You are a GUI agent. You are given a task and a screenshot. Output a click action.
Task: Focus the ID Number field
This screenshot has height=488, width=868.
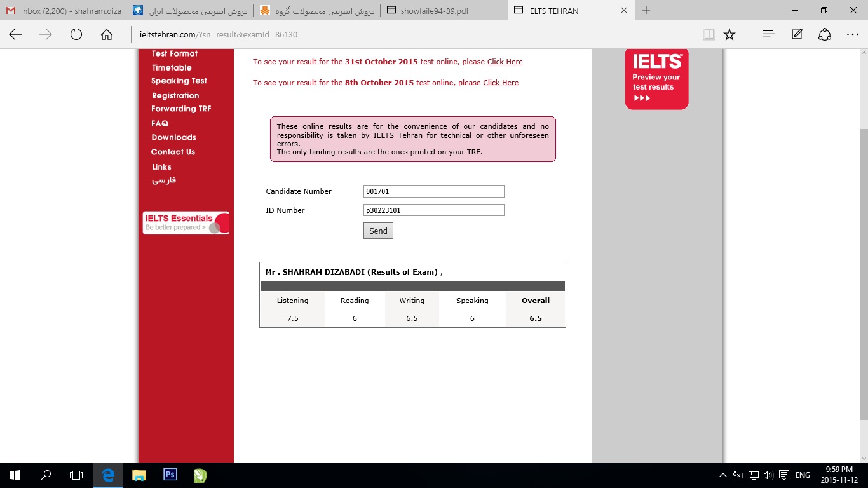click(x=434, y=210)
